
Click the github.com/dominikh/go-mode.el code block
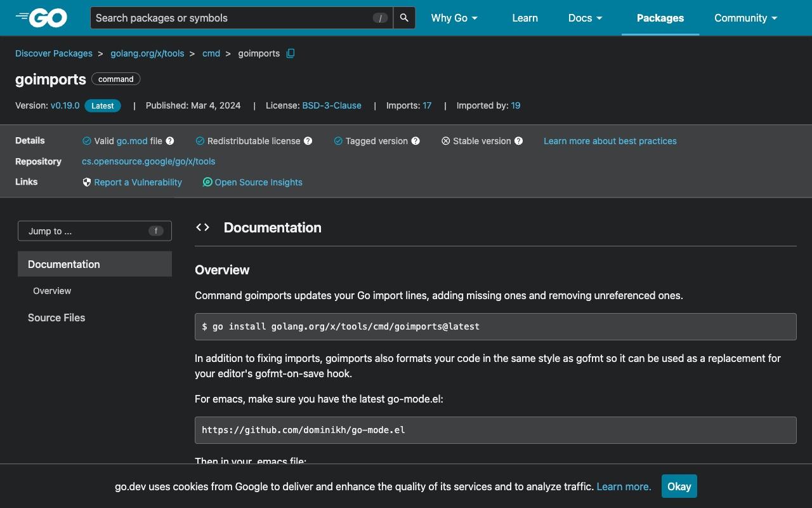495,430
